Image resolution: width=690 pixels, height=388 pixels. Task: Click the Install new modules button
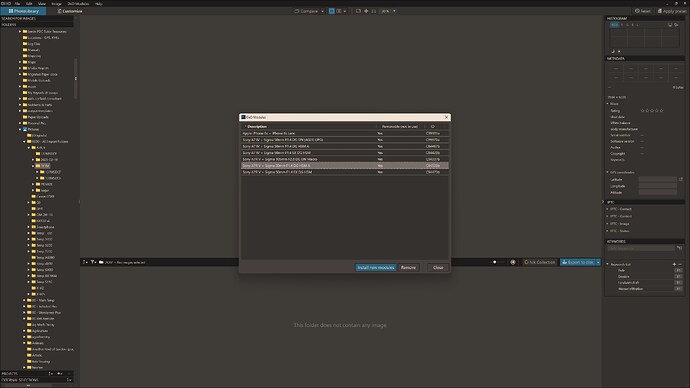375,267
